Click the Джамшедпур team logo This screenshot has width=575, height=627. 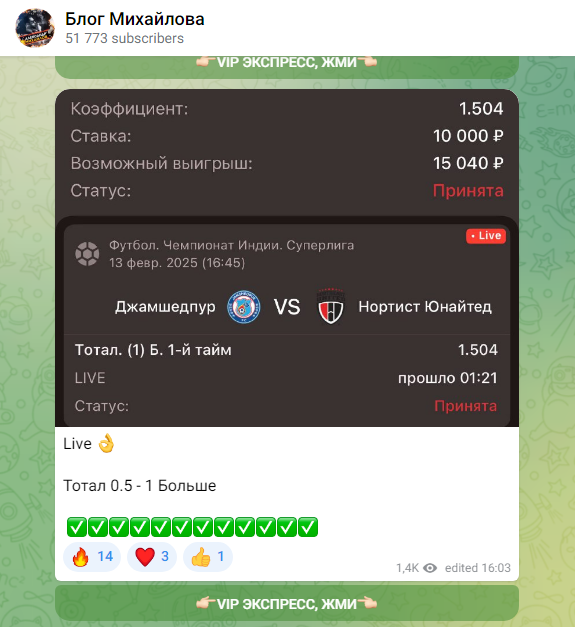(244, 307)
